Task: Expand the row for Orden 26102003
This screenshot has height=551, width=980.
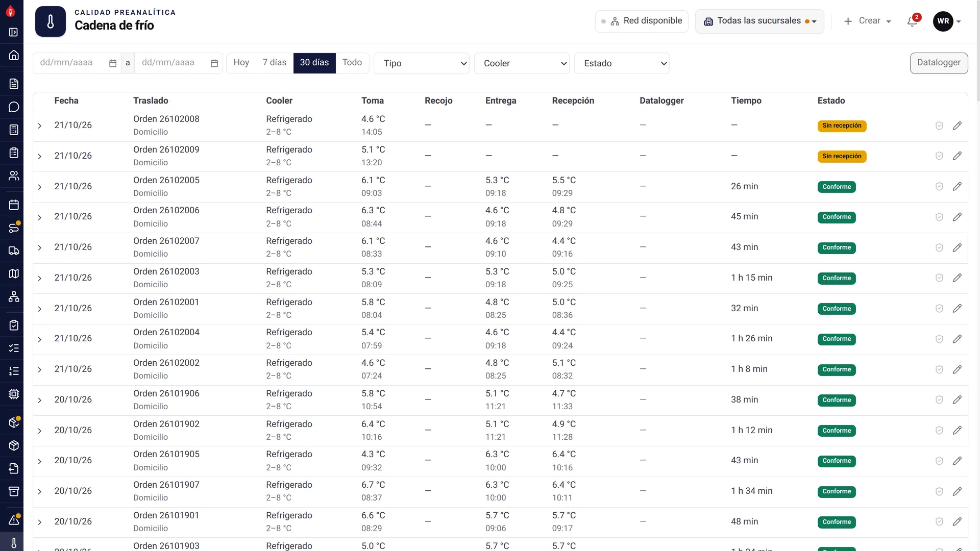Action: (x=40, y=279)
